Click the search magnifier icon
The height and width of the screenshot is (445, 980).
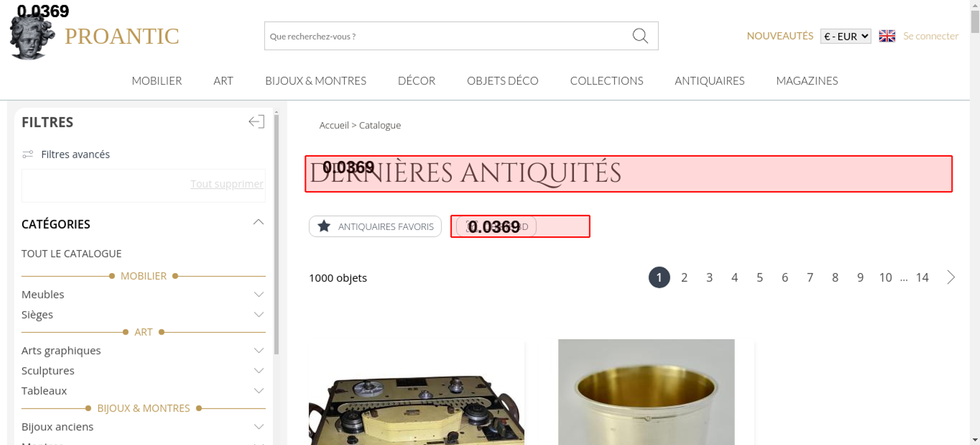640,36
